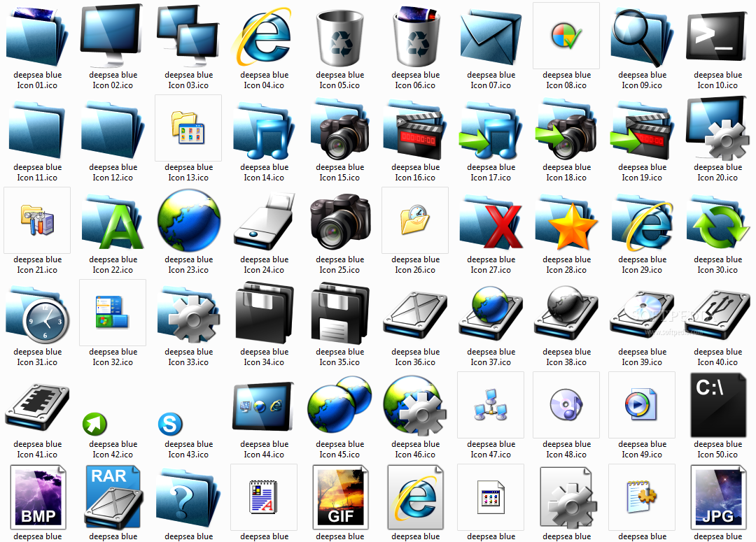
Task: Select the music folder Icon 14.ico
Action: pyautogui.click(x=264, y=130)
